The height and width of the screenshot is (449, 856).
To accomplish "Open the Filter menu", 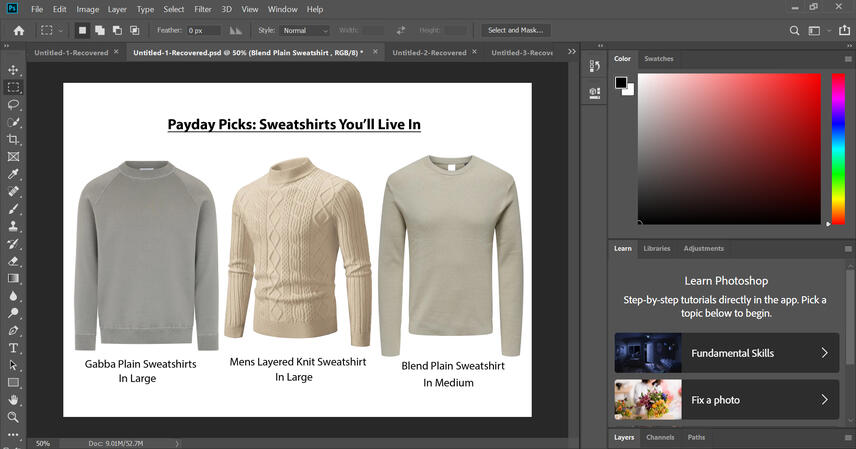I will click(x=203, y=9).
